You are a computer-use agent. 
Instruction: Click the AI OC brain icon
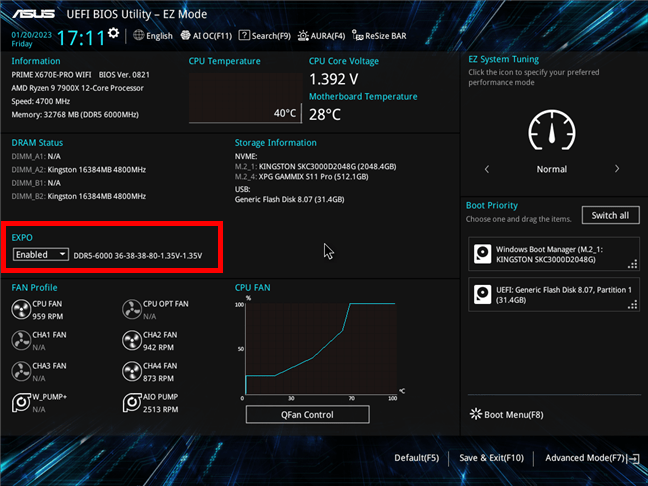(186, 36)
